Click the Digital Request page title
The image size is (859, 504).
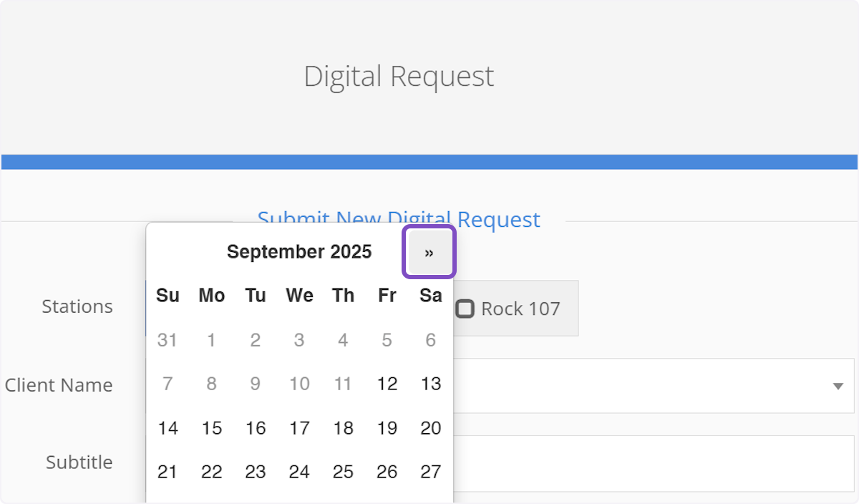click(x=399, y=76)
